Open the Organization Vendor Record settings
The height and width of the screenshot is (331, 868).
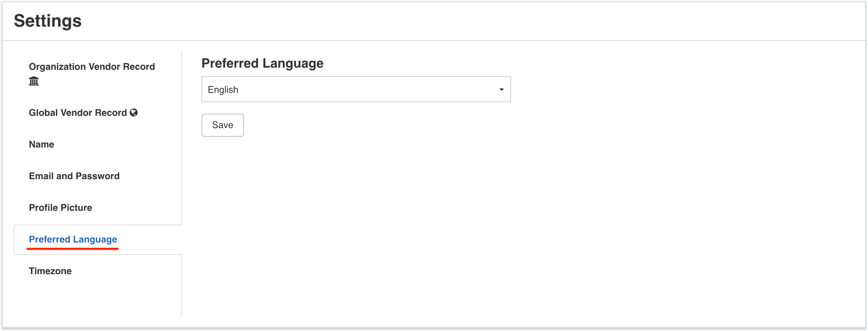pos(92,67)
